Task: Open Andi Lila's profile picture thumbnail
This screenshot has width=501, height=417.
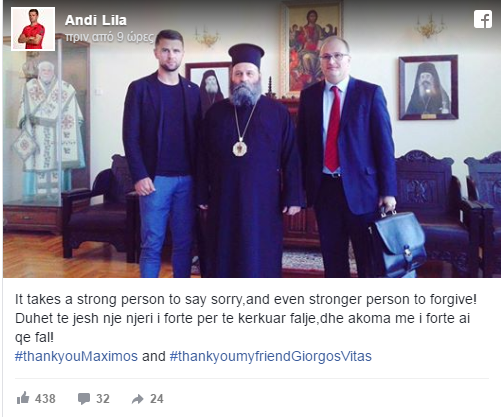Action: tap(33, 29)
